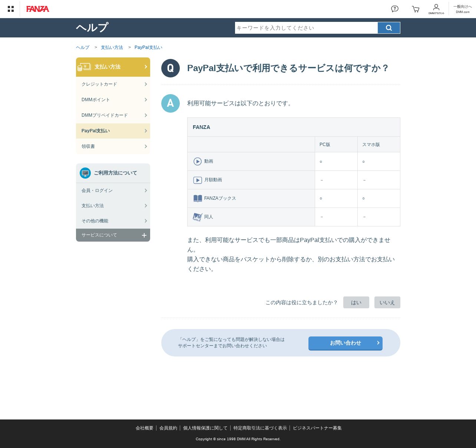Open 会員規約 footer link
Viewport: 476px width, 448px height.
click(x=168, y=428)
